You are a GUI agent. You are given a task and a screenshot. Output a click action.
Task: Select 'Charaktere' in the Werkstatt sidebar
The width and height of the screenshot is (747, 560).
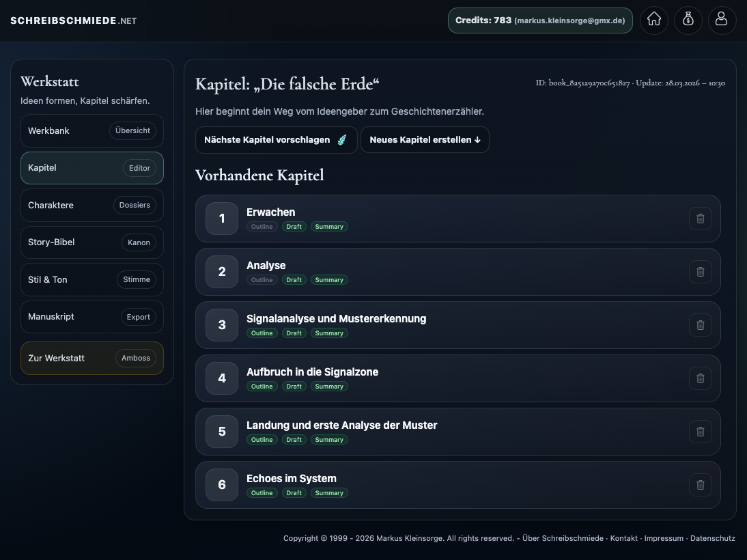click(x=92, y=205)
